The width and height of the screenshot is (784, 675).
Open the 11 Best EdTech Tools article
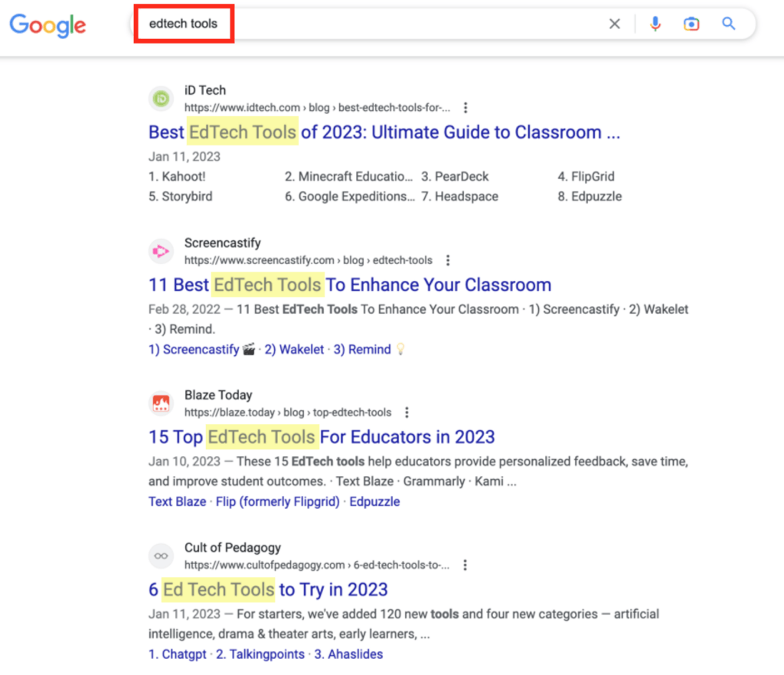[350, 285]
